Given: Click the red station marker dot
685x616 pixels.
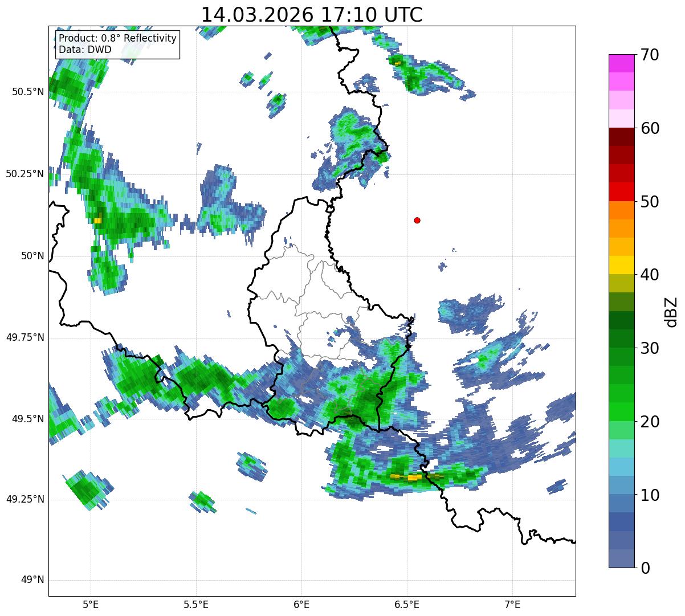Looking at the screenshot, I should 417,220.
